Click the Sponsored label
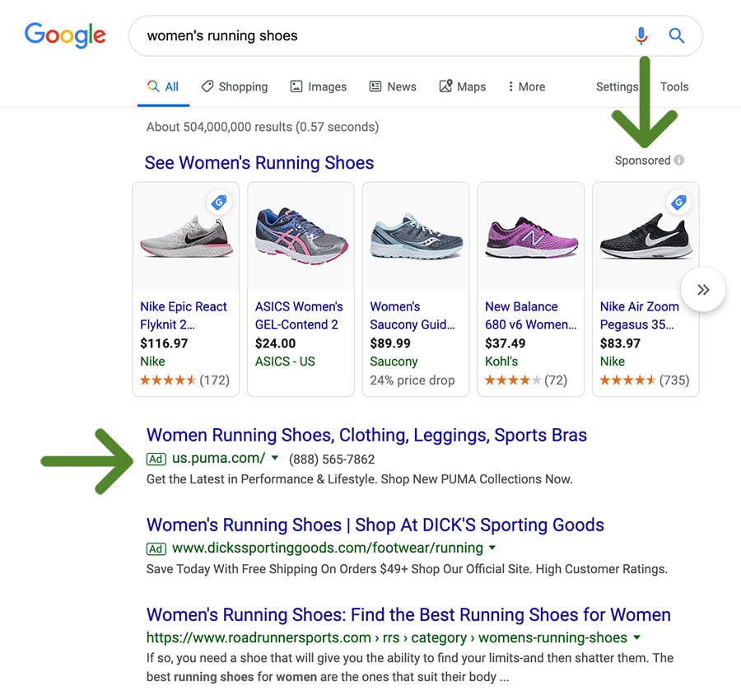The height and width of the screenshot is (700, 741). click(x=643, y=161)
